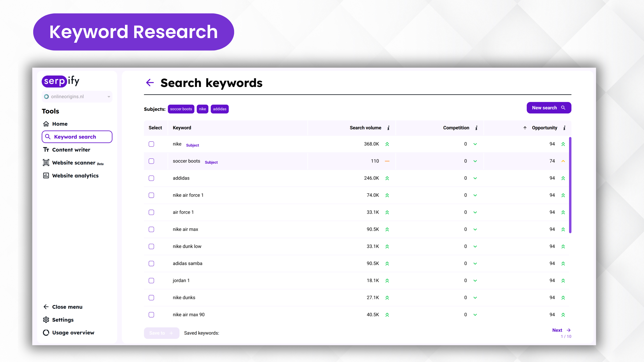Open Home in the Tools menu
The image size is (644, 362).
click(56, 124)
